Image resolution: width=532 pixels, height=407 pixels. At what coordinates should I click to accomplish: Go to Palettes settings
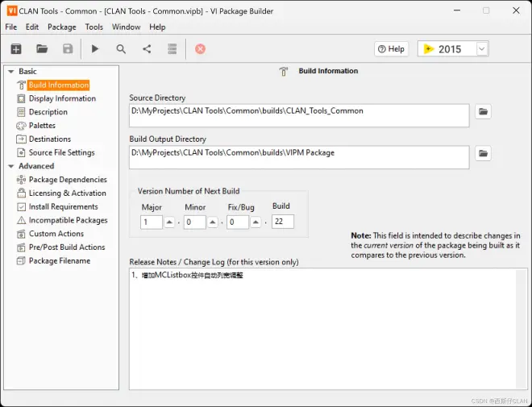click(x=42, y=126)
